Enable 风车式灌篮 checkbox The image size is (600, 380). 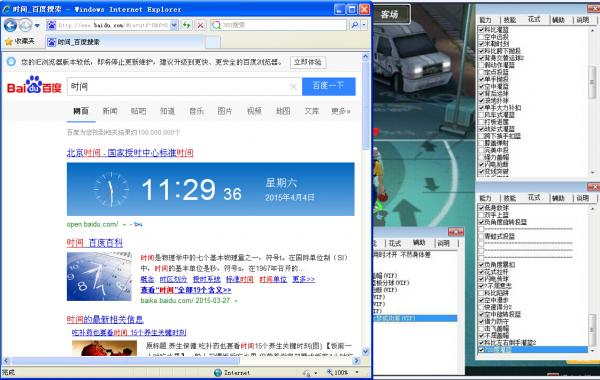click(x=482, y=115)
